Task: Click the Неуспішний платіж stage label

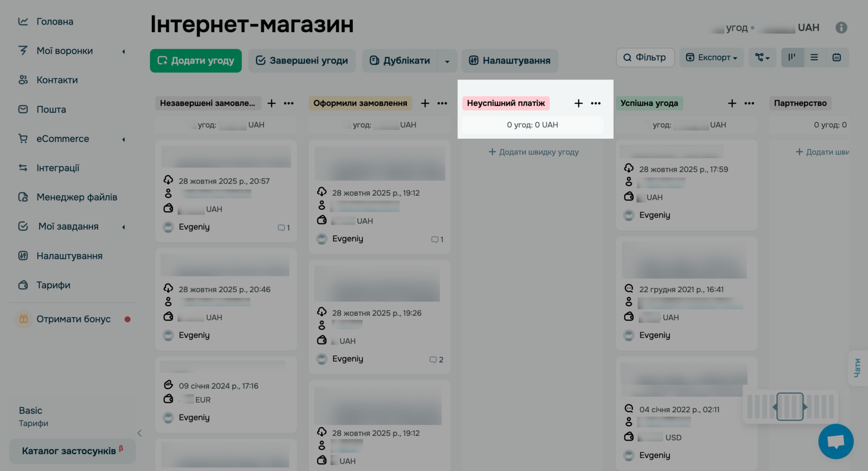Action: point(506,103)
